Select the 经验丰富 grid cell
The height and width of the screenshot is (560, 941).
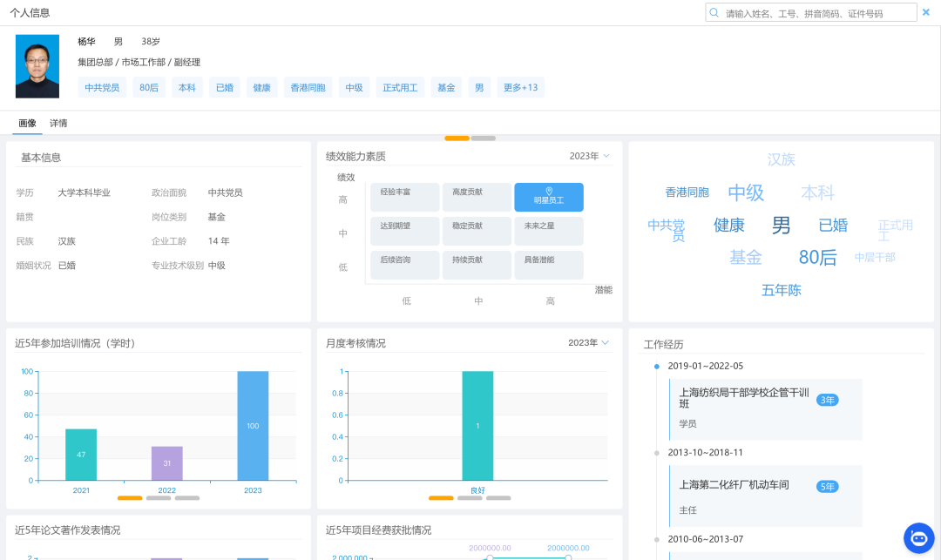click(x=404, y=197)
